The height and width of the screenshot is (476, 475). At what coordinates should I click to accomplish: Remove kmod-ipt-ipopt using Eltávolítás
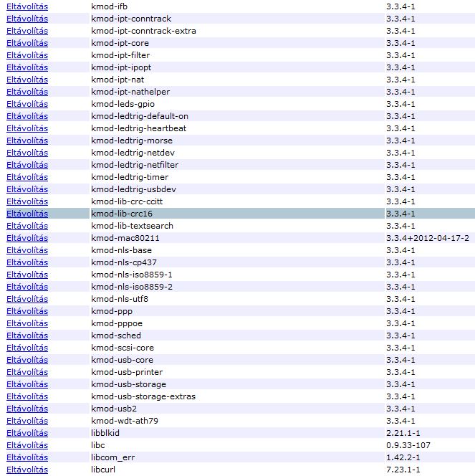(27, 67)
